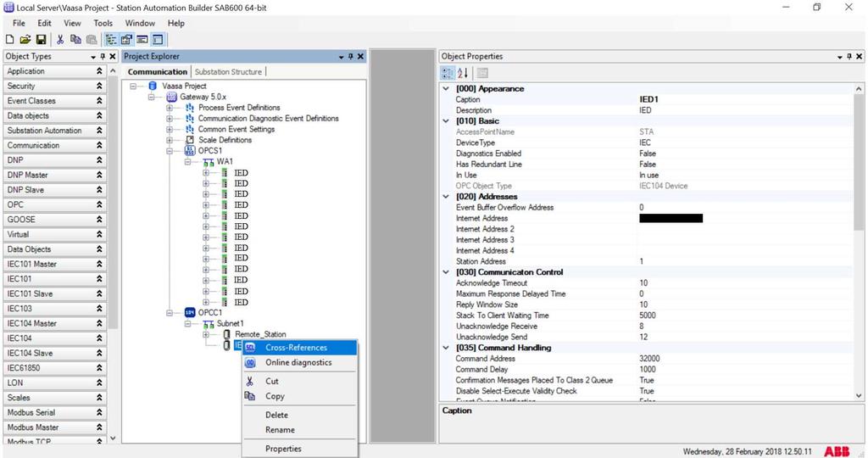The height and width of the screenshot is (458, 868).
Task: Click the Station Address value field
Action: (x=745, y=261)
